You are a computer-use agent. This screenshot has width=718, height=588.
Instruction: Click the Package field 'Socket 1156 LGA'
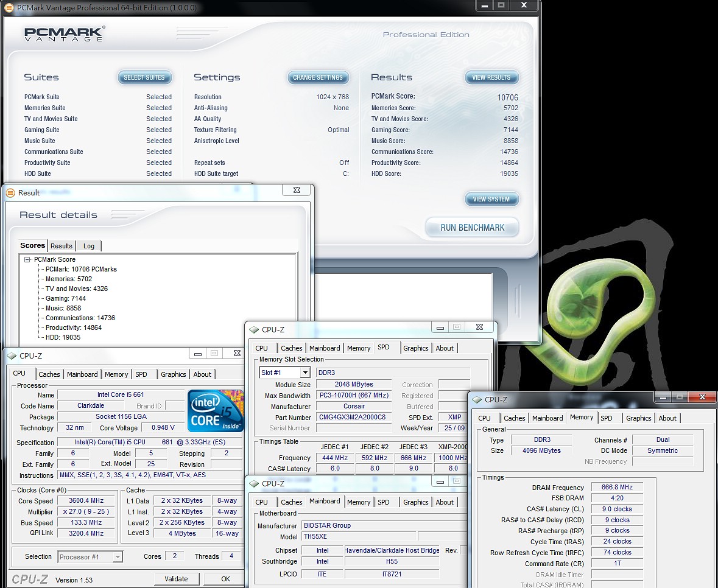pyautogui.click(x=121, y=416)
